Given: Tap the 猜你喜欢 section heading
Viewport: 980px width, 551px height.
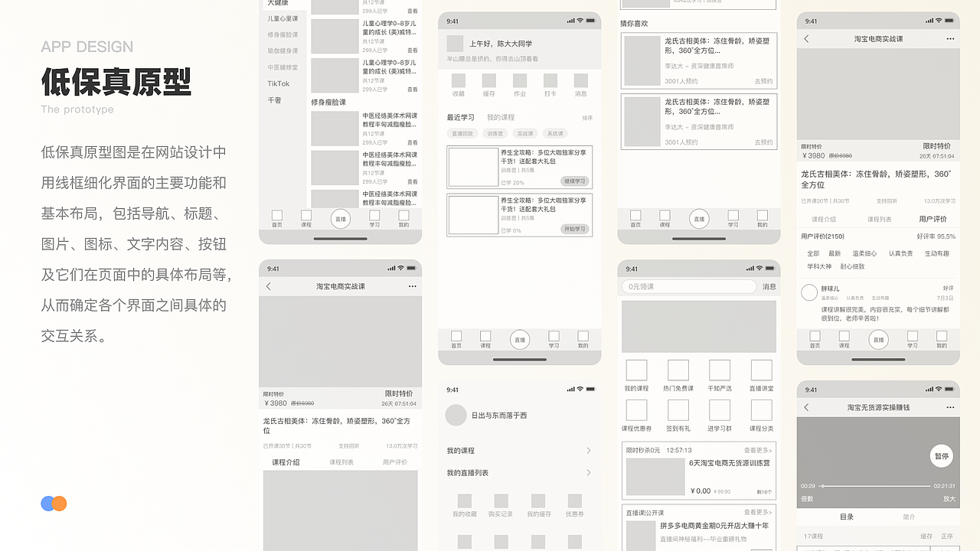Looking at the screenshot, I should click(634, 24).
